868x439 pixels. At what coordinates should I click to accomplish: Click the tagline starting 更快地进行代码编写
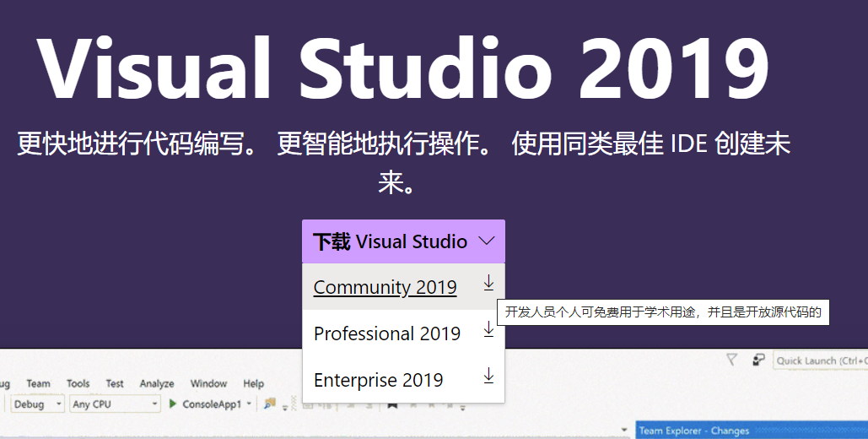pyautogui.click(x=403, y=162)
